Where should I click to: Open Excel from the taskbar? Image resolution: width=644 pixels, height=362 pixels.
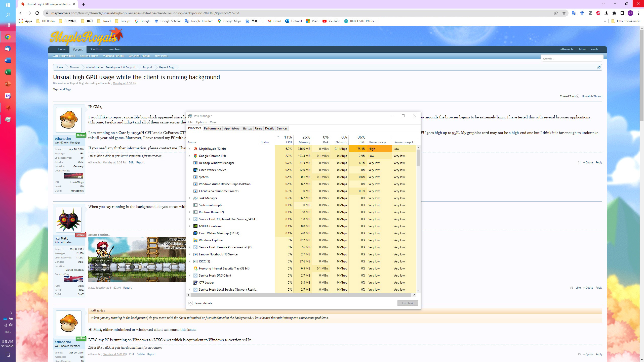click(x=8, y=72)
